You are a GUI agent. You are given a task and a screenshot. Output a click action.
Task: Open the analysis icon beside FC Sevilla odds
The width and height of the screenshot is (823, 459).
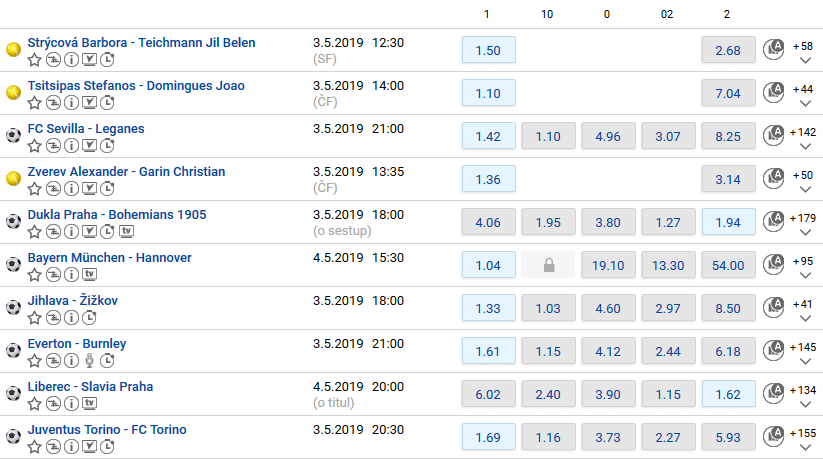(773, 135)
